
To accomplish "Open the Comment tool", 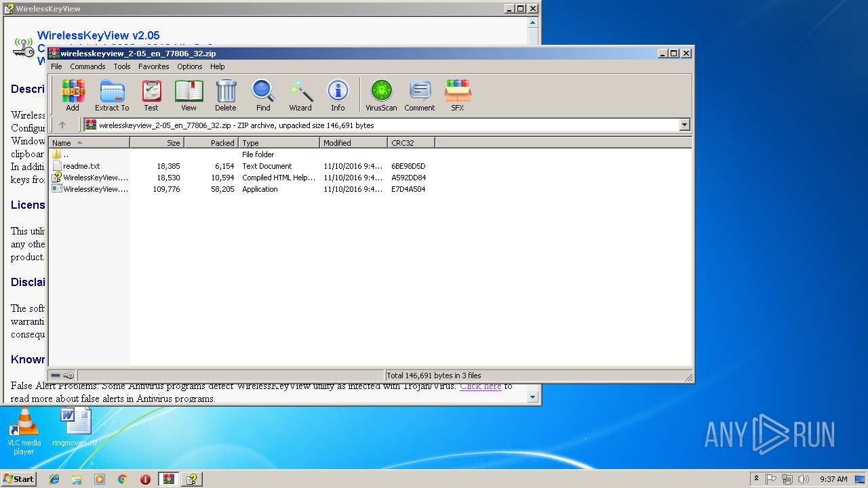I will 420,95.
